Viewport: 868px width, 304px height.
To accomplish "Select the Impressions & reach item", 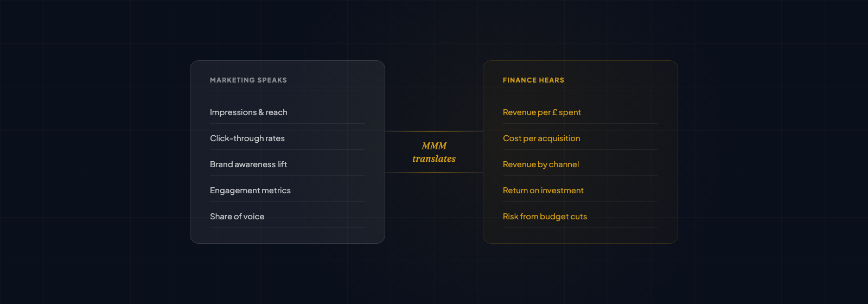I will 248,112.
